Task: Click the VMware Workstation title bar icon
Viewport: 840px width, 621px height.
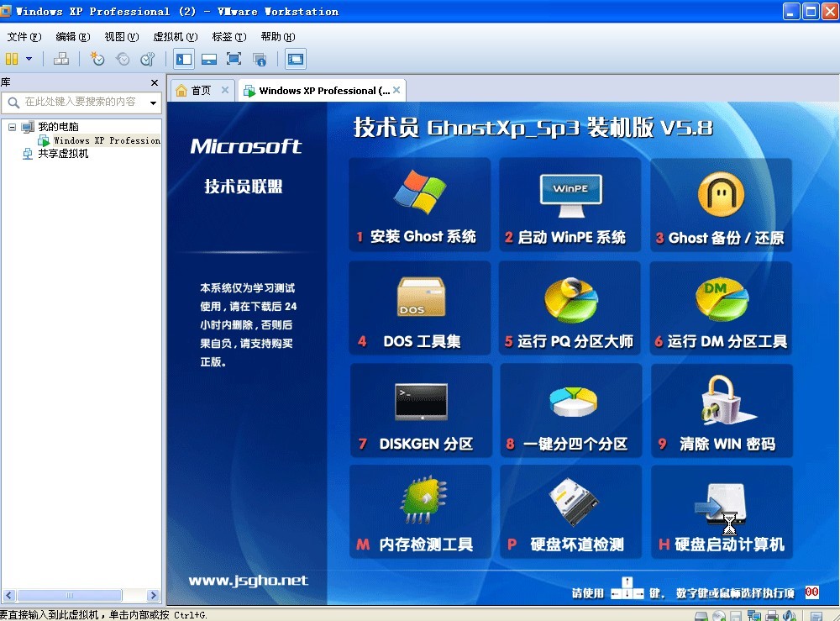Action: [x=6, y=11]
